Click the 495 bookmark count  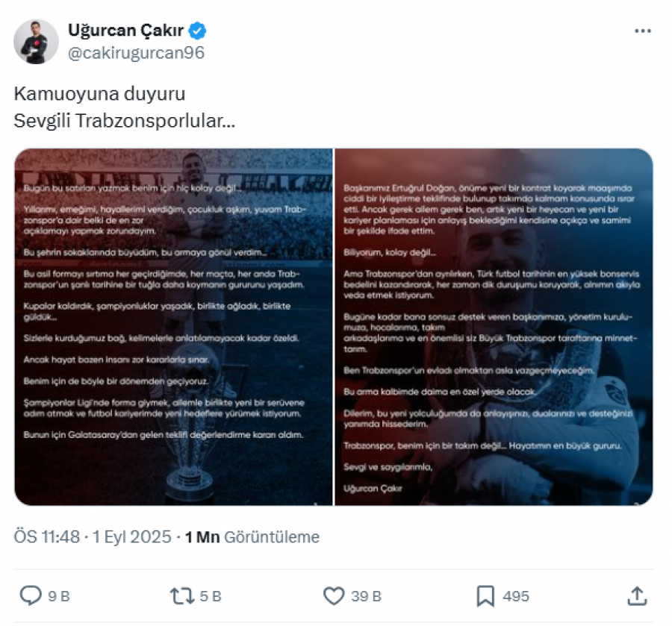[516, 596]
